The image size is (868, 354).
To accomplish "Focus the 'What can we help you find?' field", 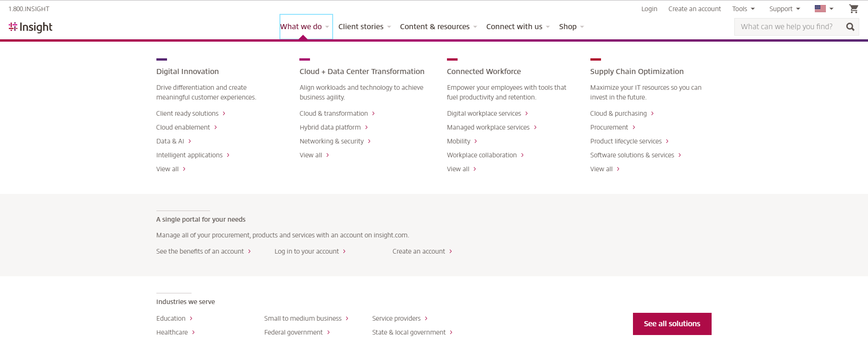I will [787, 27].
